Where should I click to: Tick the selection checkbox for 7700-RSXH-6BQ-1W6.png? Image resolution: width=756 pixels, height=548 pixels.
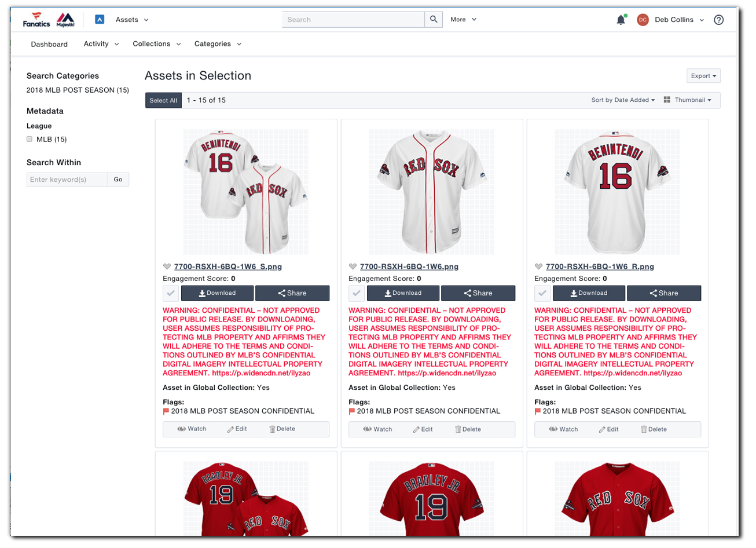tap(357, 293)
